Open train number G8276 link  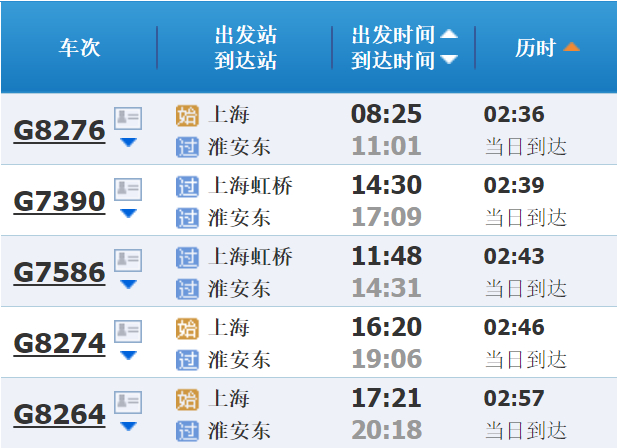coord(59,131)
